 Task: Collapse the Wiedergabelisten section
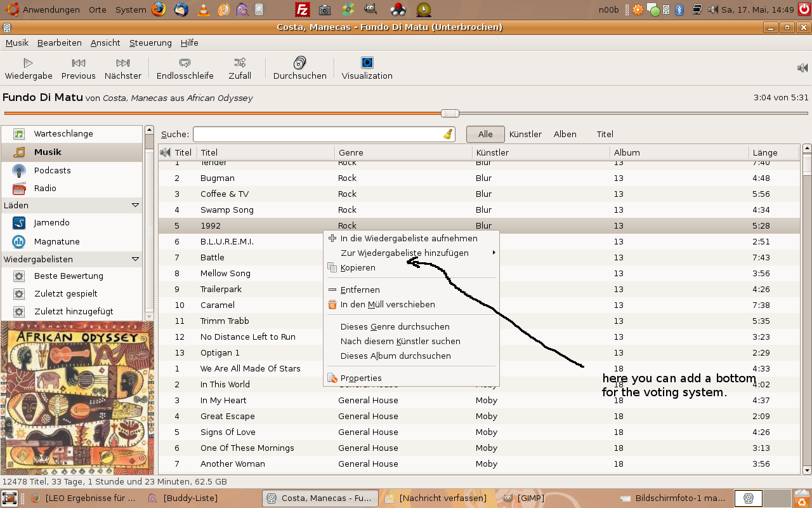coord(135,259)
